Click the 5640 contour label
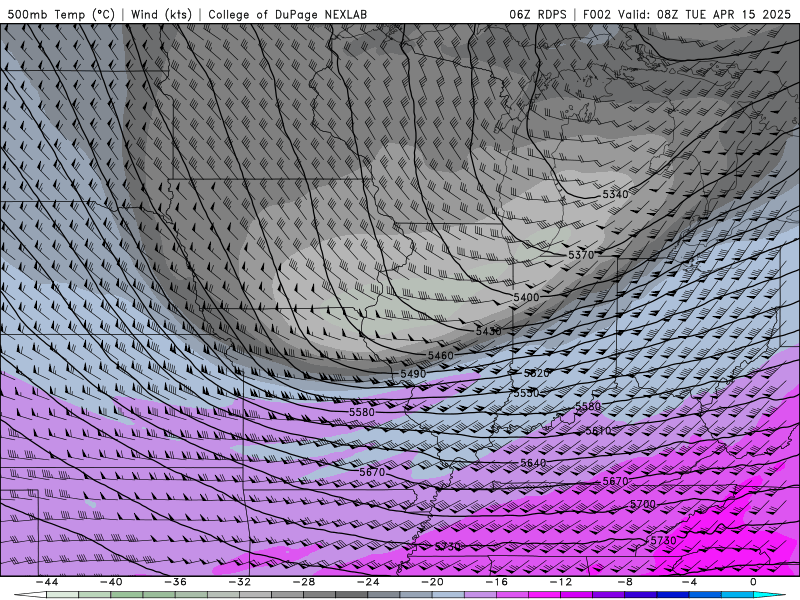800x600 pixels. [533, 463]
